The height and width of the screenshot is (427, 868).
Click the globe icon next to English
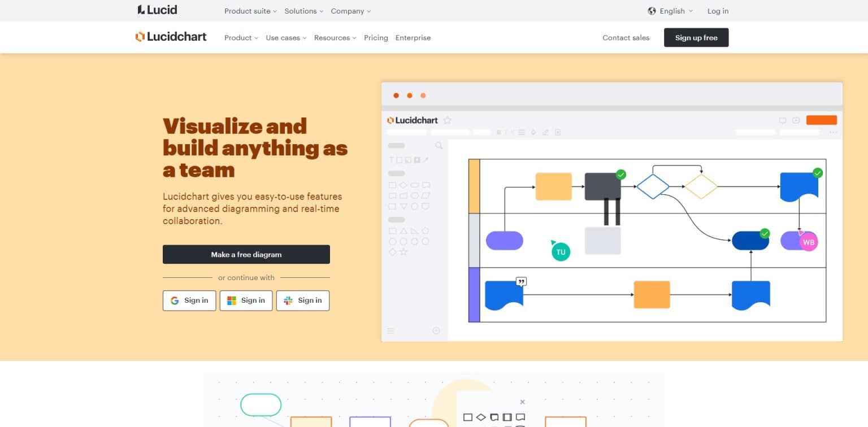coord(653,11)
